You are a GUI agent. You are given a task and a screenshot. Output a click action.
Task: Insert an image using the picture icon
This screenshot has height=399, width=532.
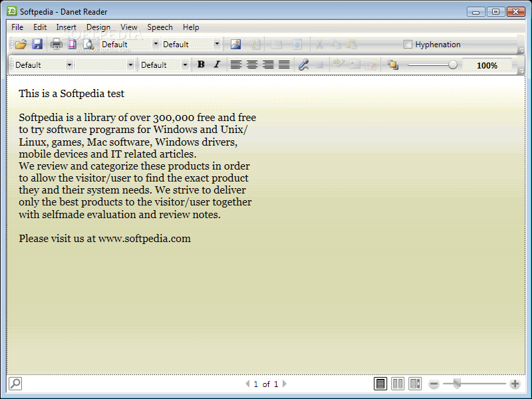[x=235, y=44]
